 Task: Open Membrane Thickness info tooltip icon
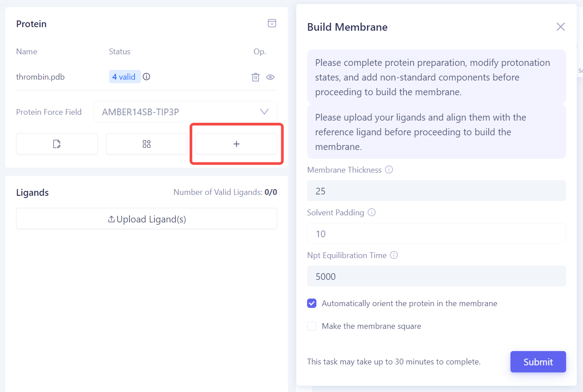click(389, 169)
